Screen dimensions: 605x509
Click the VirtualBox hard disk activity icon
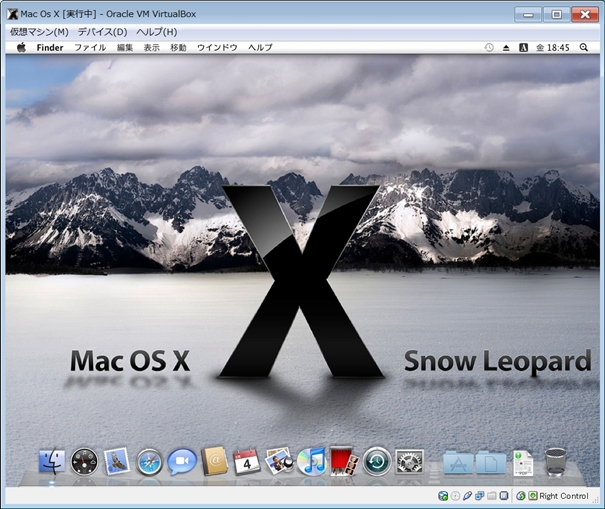click(x=443, y=496)
